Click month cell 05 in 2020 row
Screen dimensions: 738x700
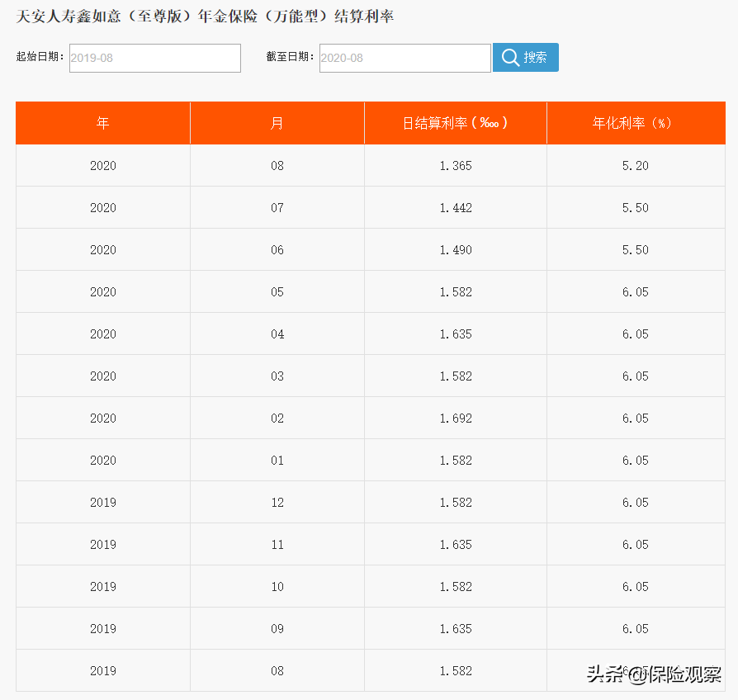pyautogui.click(x=277, y=292)
